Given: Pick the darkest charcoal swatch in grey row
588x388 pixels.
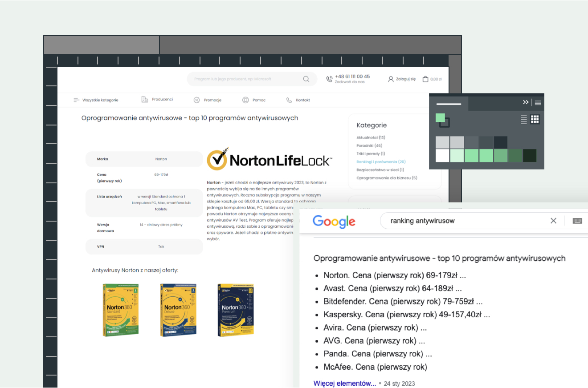Looking at the screenshot, I should point(501,142).
